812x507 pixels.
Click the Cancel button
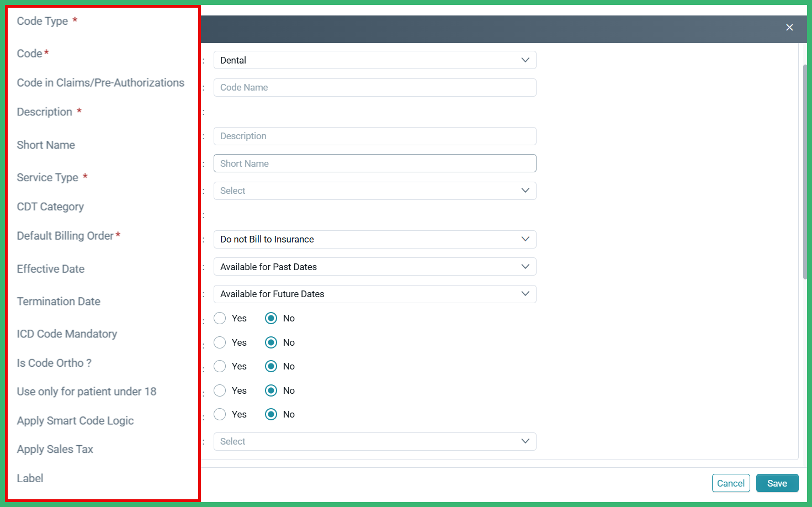pyautogui.click(x=731, y=483)
